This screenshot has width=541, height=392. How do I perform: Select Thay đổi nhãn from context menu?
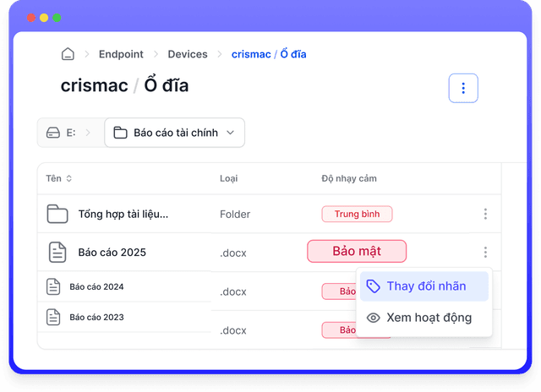pyautogui.click(x=424, y=286)
